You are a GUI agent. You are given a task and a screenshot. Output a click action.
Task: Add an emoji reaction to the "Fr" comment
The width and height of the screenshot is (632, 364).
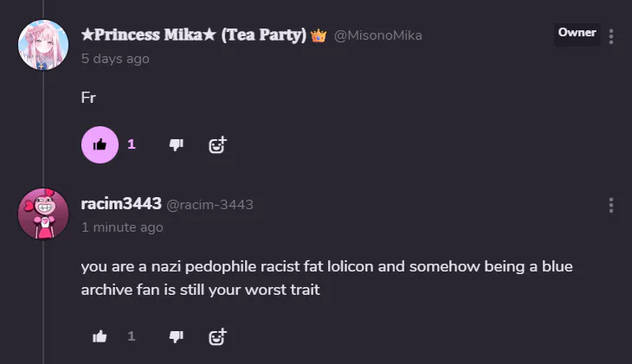[x=217, y=144]
